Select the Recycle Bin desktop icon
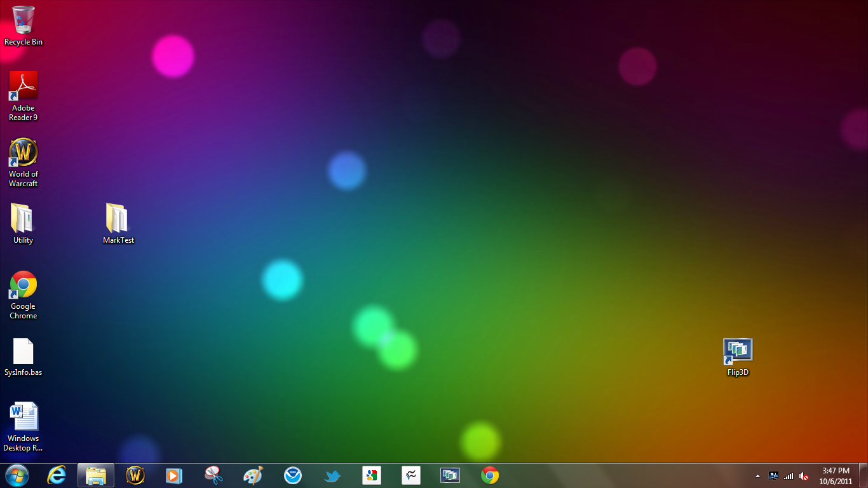Viewport: 868px width, 488px height. pyautogui.click(x=24, y=26)
